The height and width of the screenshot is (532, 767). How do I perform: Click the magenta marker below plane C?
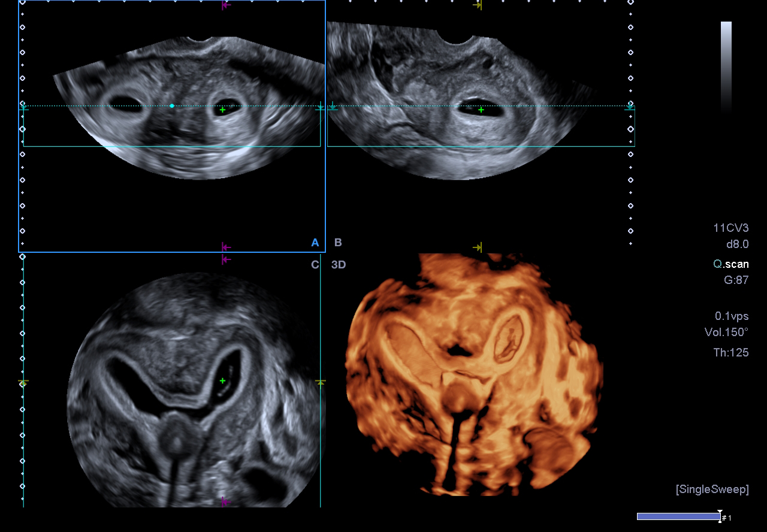226,501
